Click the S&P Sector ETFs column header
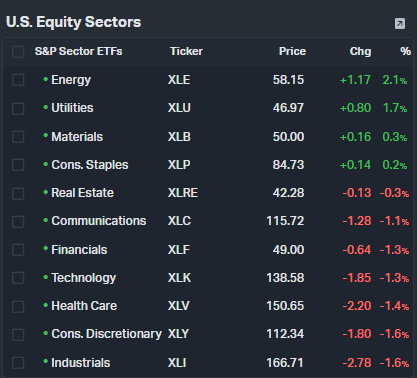The width and height of the screenshot is (417, 378). point(78,51)
